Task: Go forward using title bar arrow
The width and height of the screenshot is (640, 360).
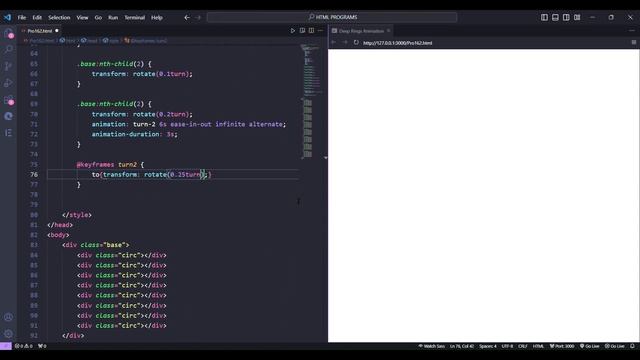Action: pos(198,18)
